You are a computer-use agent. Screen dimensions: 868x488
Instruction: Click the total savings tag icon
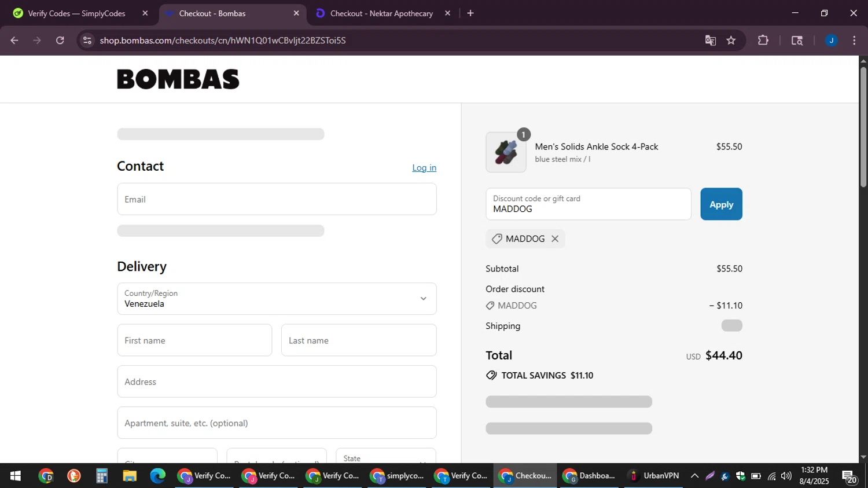(x=491, y=376)
